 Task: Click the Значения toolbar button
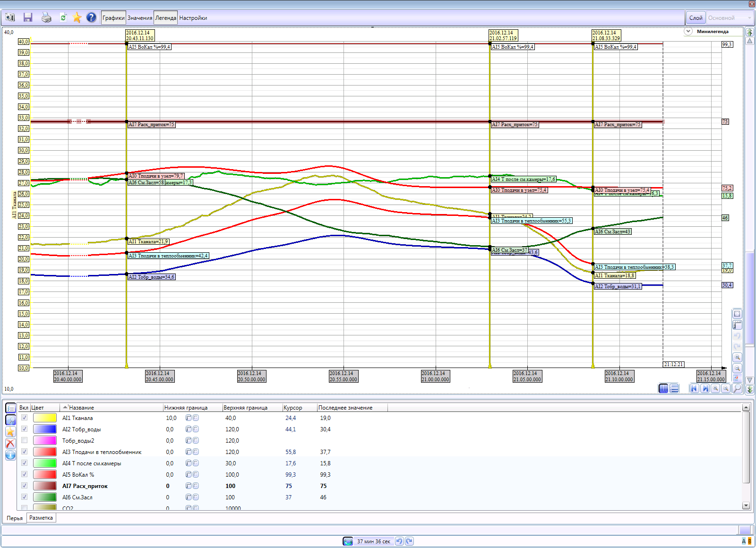pos(140,18)
